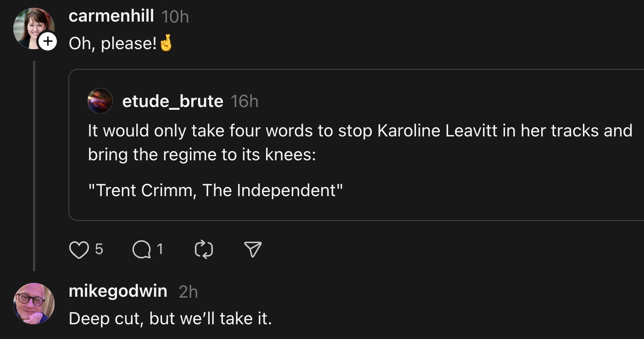This screenshot has height=339, width=644.
Task: Open the reply icon on etude_brute's post
Action: [141, 249]
